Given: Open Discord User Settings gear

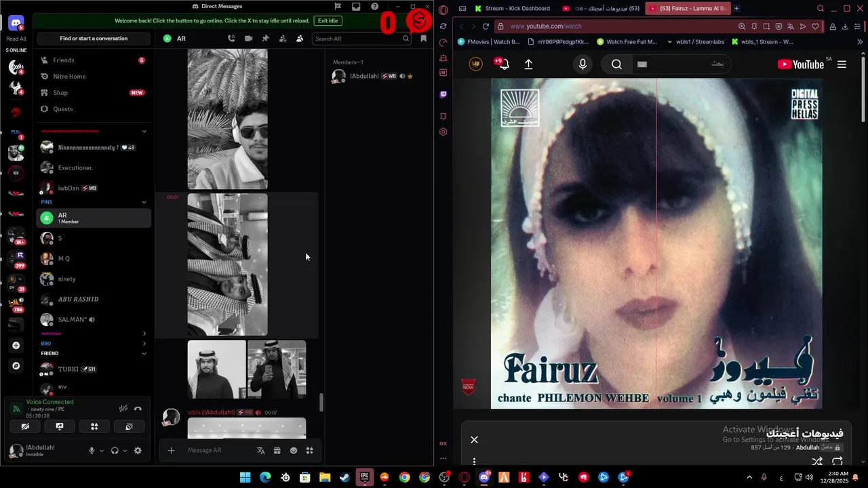Looking at the screenshot, I should (138, 451).
